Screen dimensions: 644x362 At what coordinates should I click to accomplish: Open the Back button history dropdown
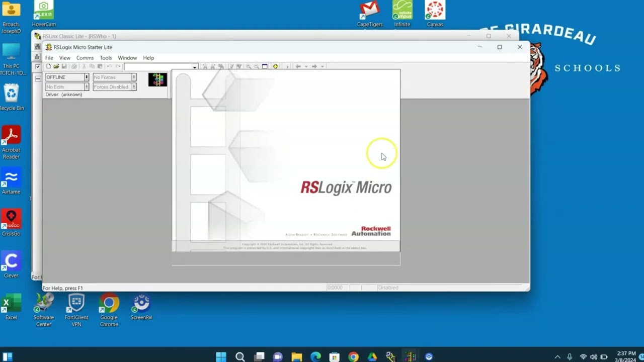[x=306, y=66]
